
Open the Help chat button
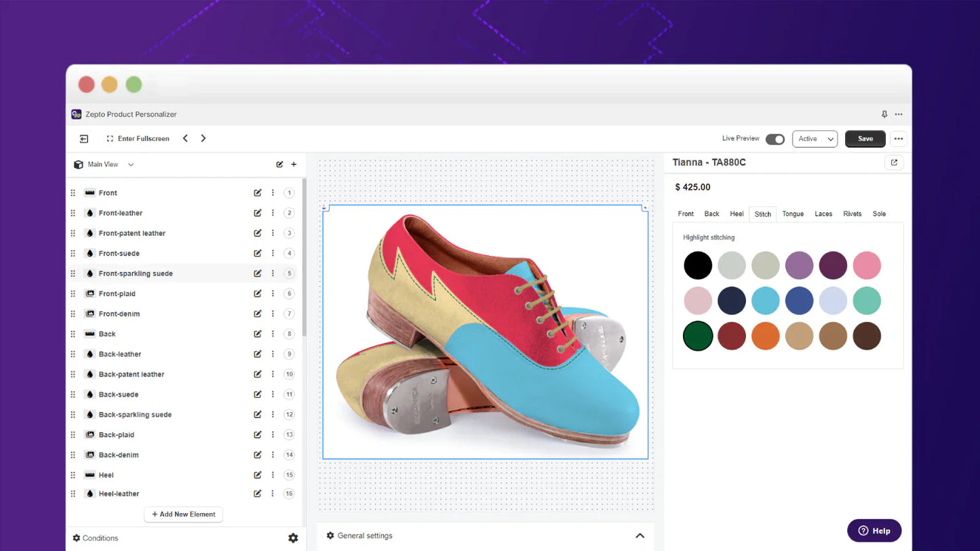point(874,531)
